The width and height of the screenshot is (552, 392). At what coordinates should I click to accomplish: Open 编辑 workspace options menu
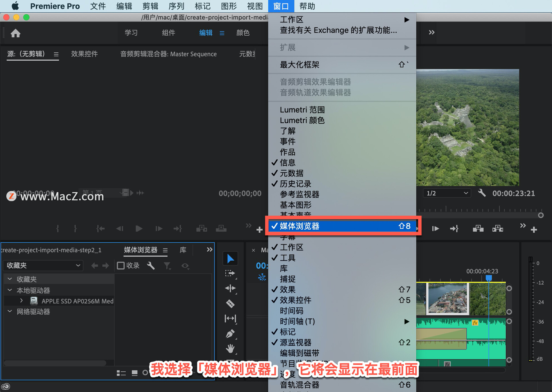click(222, 33)
